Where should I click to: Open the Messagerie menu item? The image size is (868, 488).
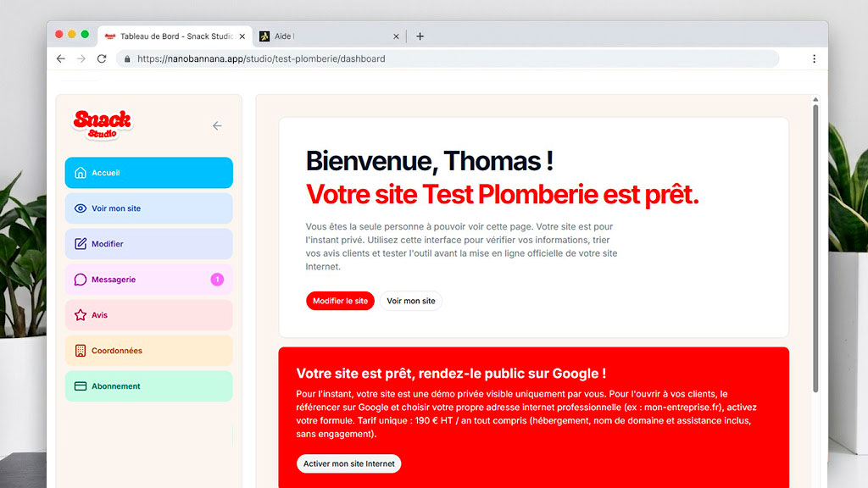click(149, 280)
